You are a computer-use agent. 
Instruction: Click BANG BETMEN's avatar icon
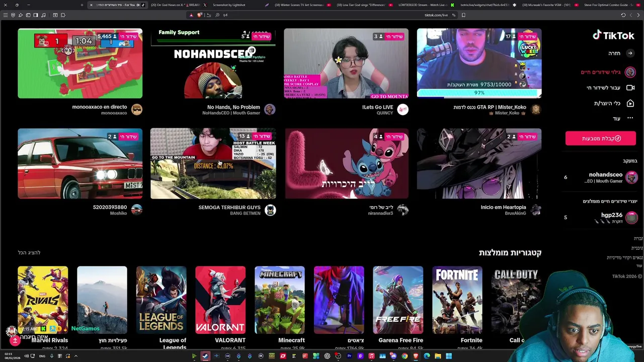coord(270,210)
